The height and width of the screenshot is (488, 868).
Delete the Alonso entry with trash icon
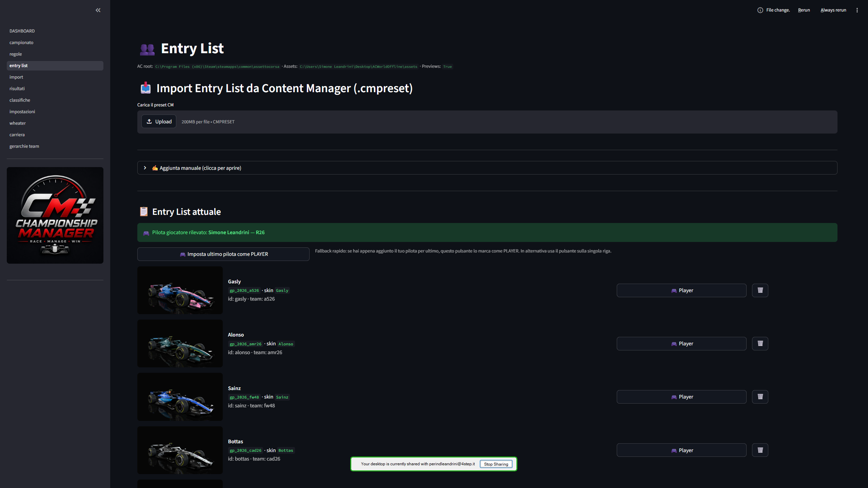pyautogui.click(x=760, y=344)
